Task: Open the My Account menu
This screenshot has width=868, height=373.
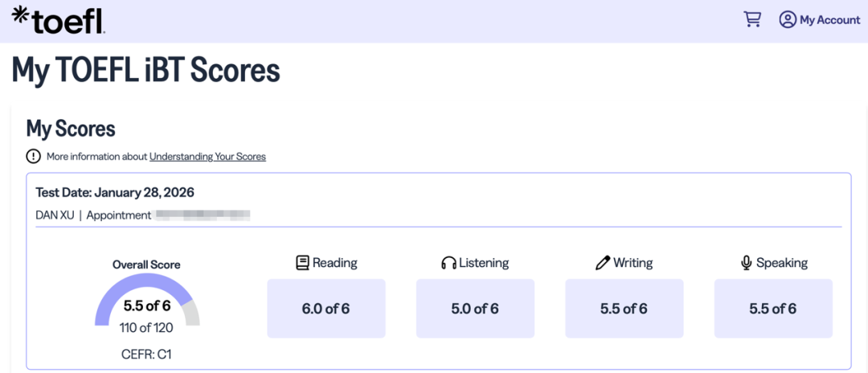Action: click(829, 19)
